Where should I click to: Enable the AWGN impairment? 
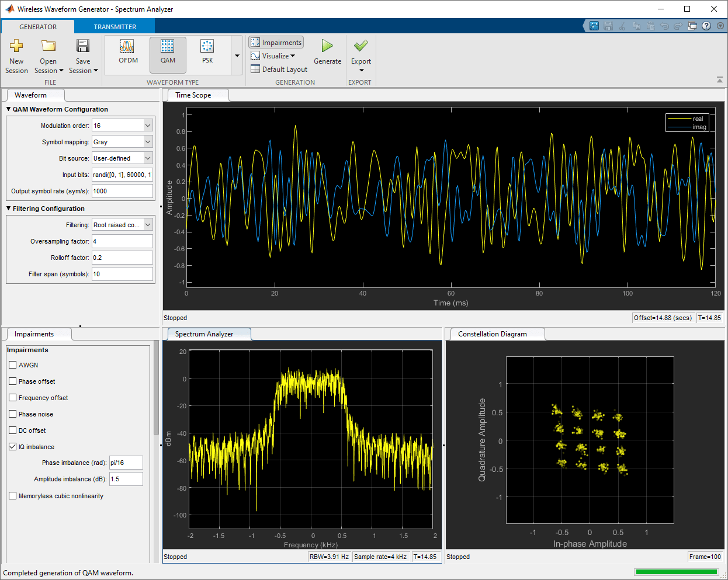[x=12, y=364]
